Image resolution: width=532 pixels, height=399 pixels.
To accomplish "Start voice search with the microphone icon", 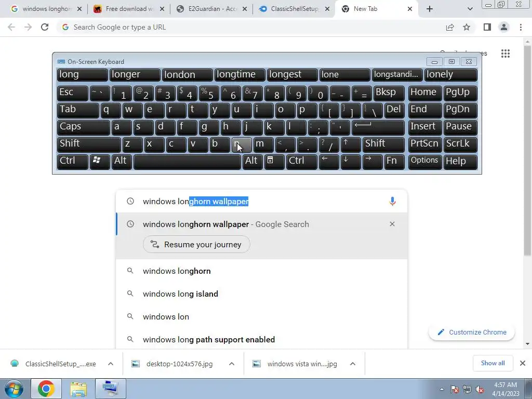I will tap(392, 201).
